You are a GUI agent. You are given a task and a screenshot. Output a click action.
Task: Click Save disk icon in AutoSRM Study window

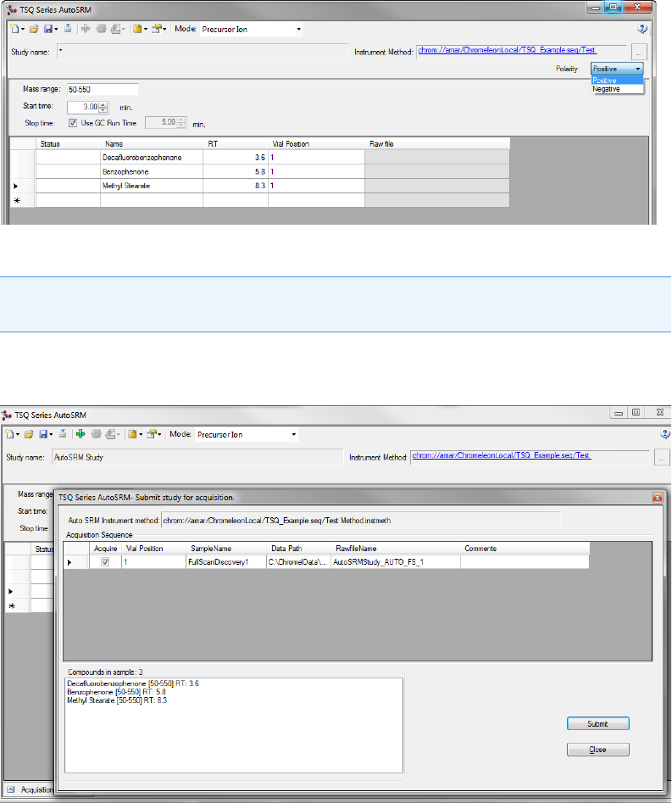(x=43, y=434)
